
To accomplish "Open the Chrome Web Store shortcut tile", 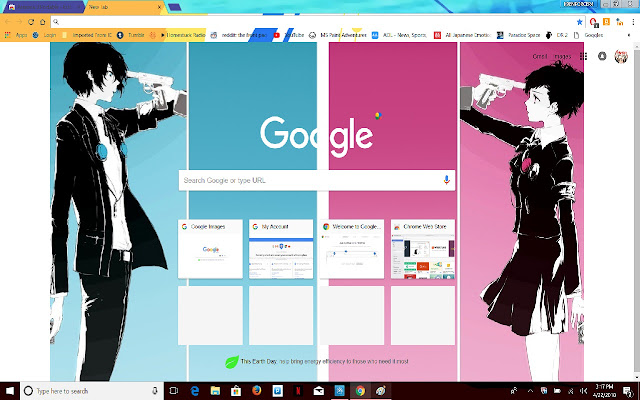I will pos(423,249).
